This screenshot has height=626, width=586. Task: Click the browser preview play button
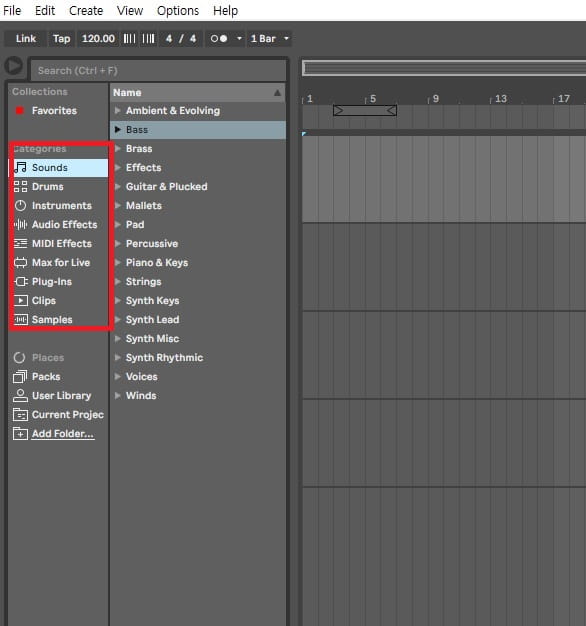[x=13, y=65]
